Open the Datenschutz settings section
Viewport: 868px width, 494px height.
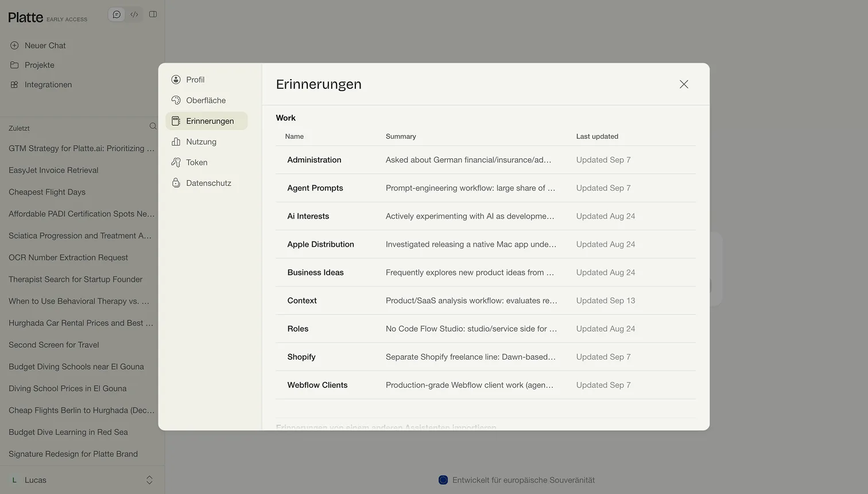tap(207, 183)
